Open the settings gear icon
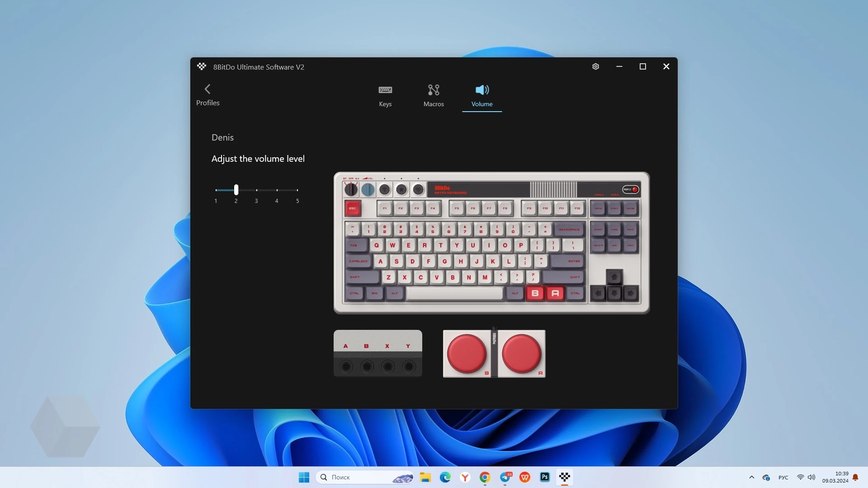Viewport: 868px width, 488px height. pos(596,66)
